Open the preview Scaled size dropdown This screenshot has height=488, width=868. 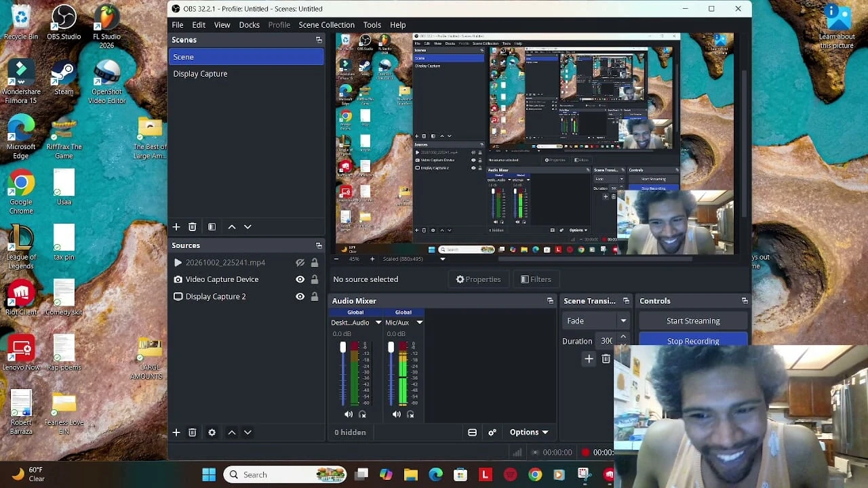(x=443, y=259)
